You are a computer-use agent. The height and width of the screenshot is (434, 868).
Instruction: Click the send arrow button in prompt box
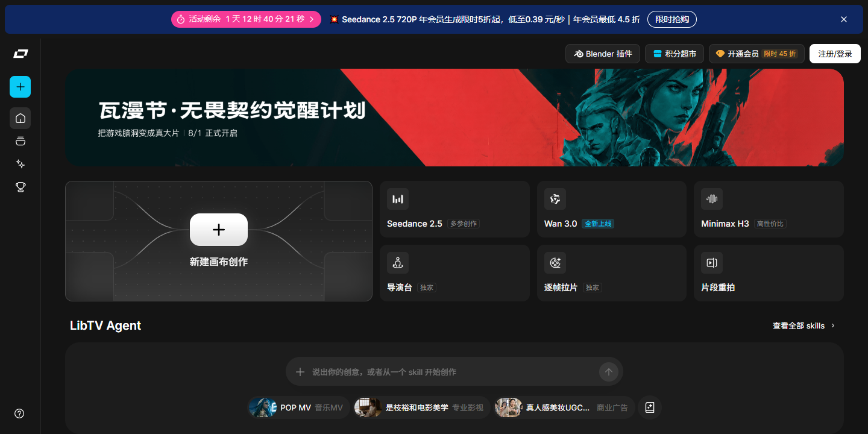click(609, 372)
